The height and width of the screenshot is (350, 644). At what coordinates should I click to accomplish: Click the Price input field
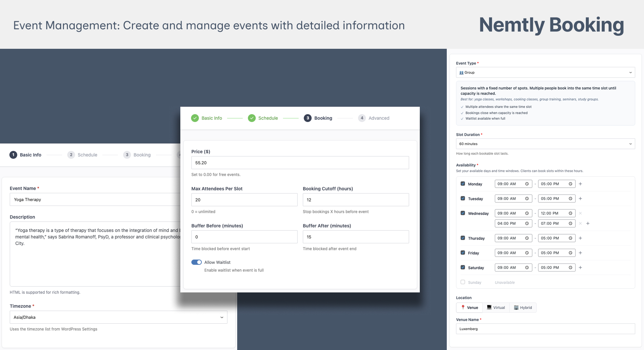[x=300, y=163]
